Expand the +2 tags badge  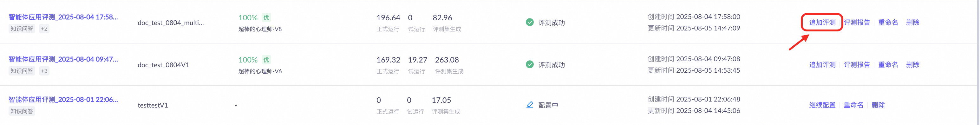44,29
